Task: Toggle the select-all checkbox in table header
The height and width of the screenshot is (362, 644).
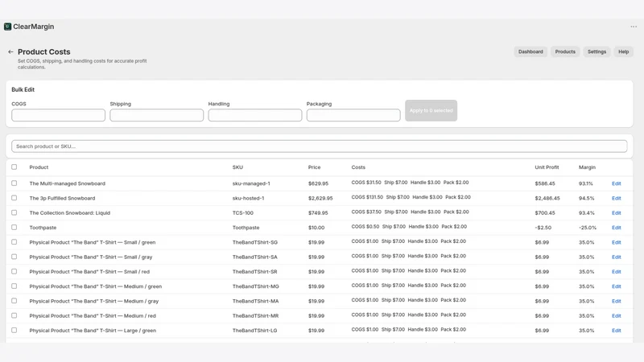Action: (14, 167)
